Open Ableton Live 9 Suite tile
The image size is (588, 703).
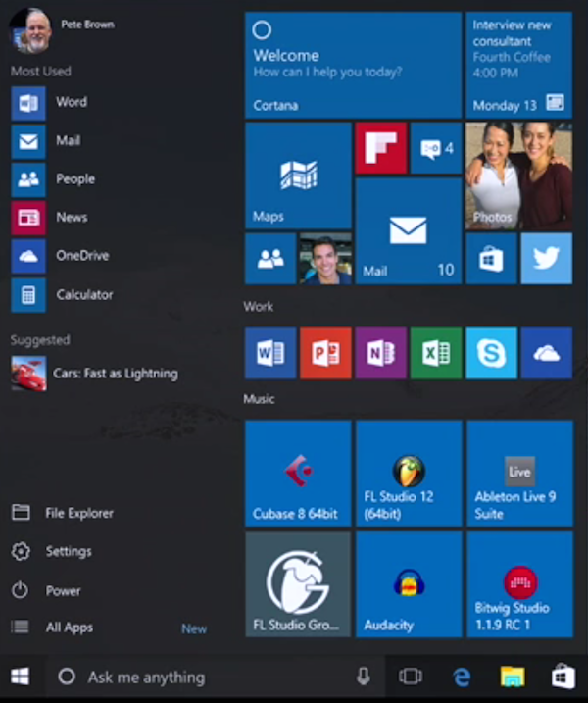(x=519, y=474)
